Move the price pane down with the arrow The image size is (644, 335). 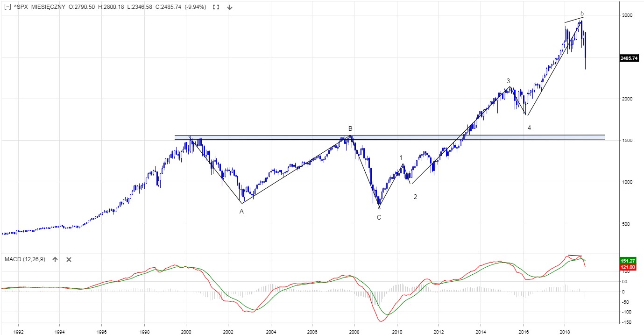(230, 7)
